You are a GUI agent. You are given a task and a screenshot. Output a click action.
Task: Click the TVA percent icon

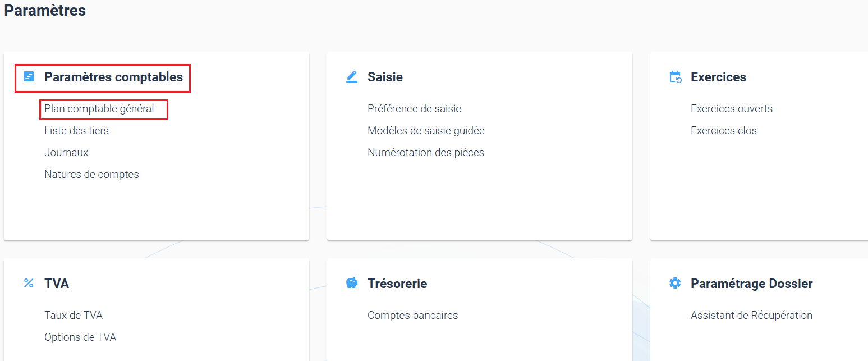tap(29, 283)
